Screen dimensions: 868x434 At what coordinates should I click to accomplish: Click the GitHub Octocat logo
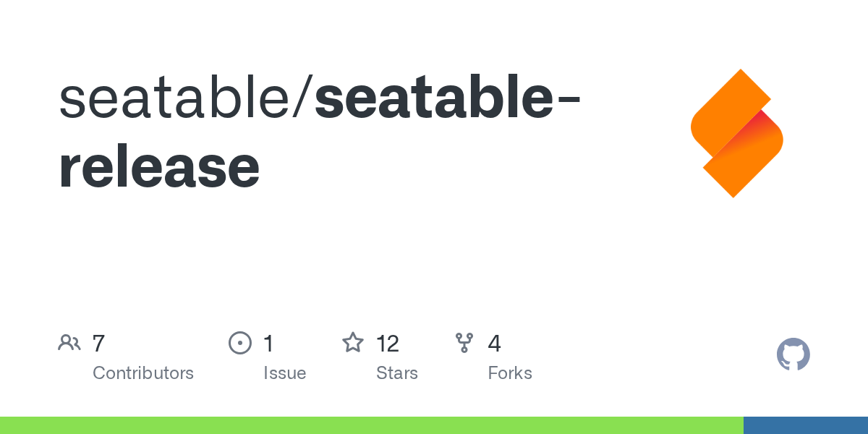coord(793,354)
